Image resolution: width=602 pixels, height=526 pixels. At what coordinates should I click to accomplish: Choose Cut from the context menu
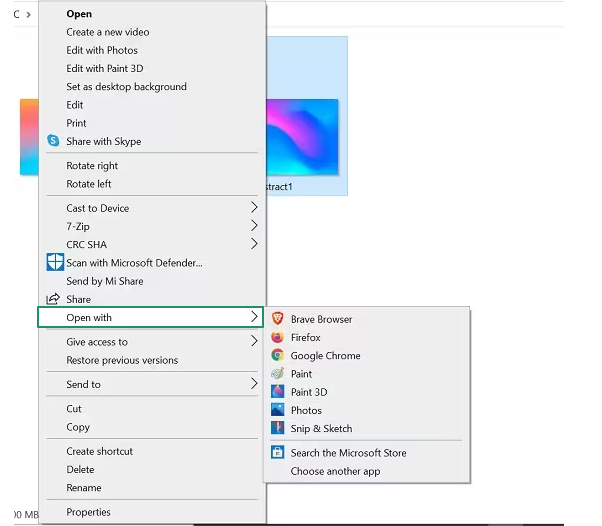coord(74,409)
